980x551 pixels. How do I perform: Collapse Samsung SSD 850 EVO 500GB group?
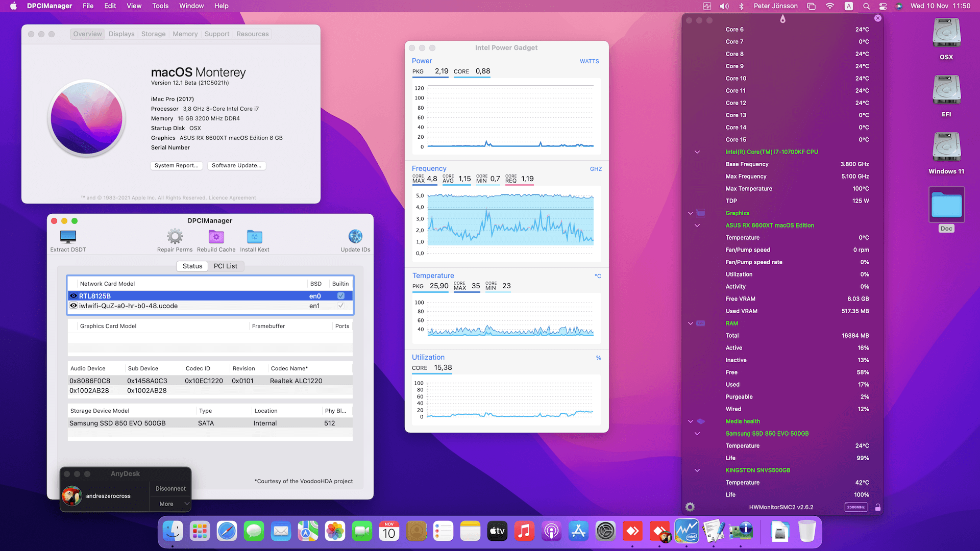point(697,434)
